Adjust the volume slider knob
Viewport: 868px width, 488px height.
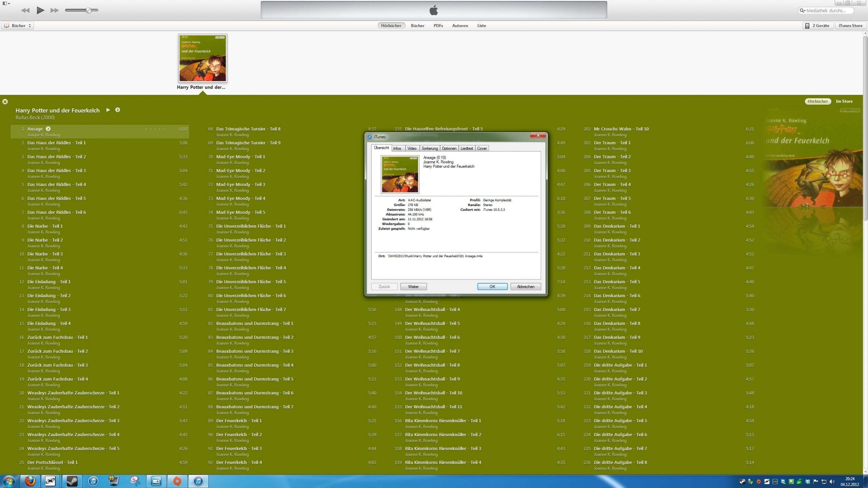point(89,10)
